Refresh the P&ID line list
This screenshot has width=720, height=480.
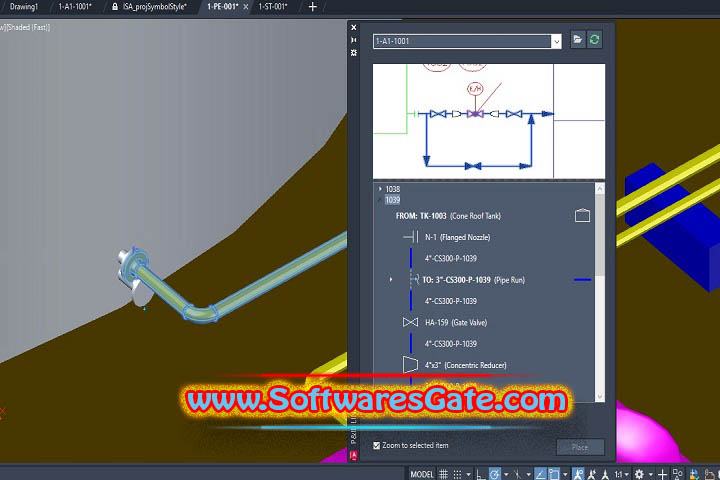594,40
